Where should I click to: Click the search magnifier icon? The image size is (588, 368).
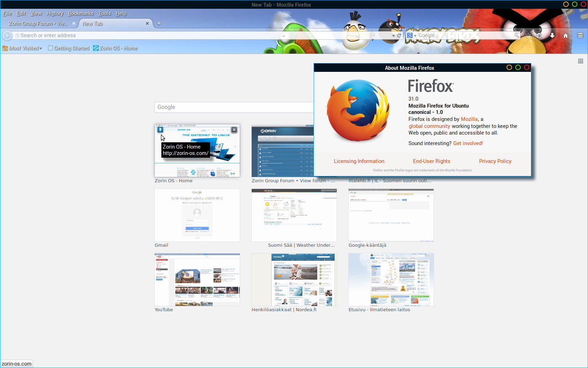[x=517, y=35]
